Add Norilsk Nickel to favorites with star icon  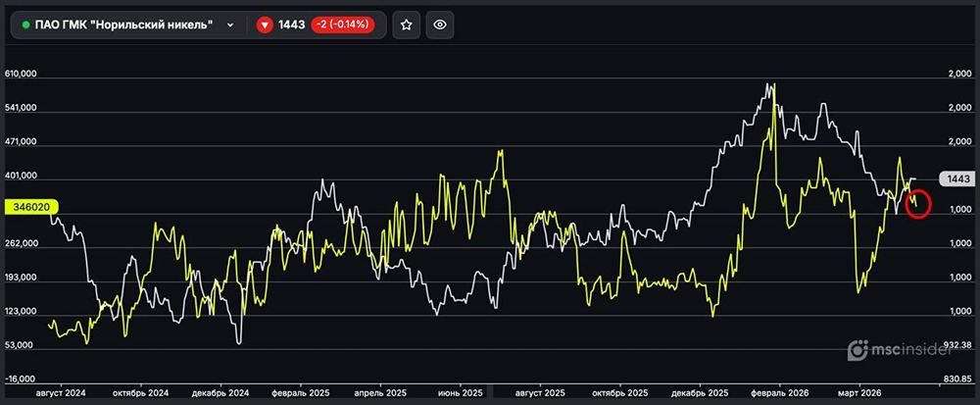tap(407, 25)
